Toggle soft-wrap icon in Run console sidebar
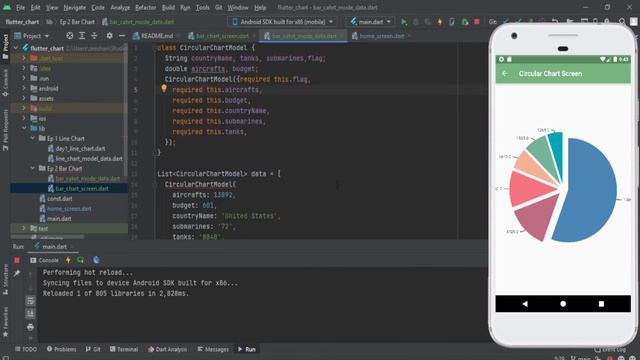640x360 pixels. (31, 301)
